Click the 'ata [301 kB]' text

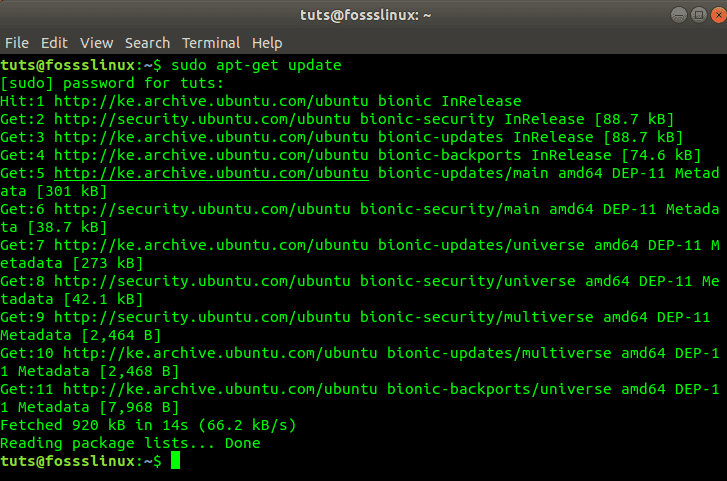coord(54,191)
